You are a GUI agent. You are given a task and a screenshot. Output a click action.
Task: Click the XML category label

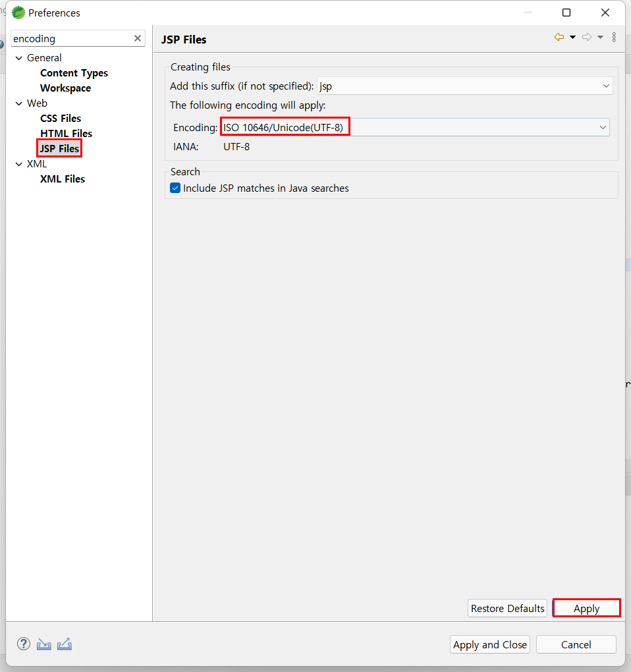tap(37, 164)
